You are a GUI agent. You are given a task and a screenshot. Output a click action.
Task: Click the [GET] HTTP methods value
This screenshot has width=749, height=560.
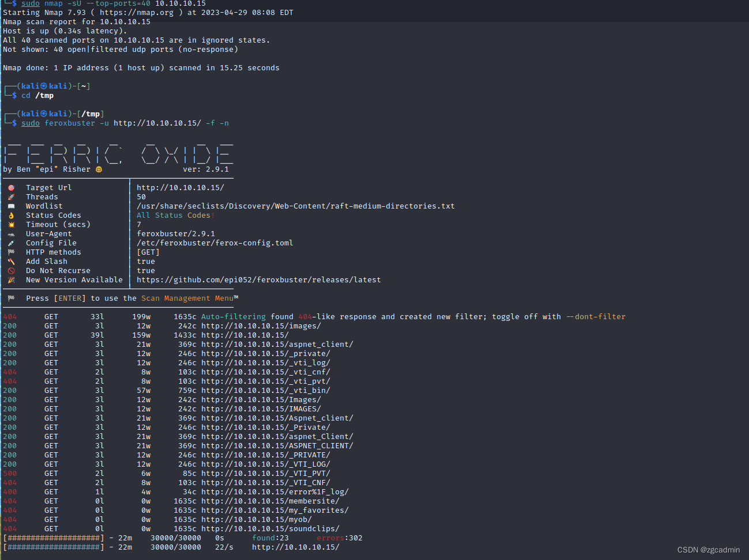(x=148, y=252)
